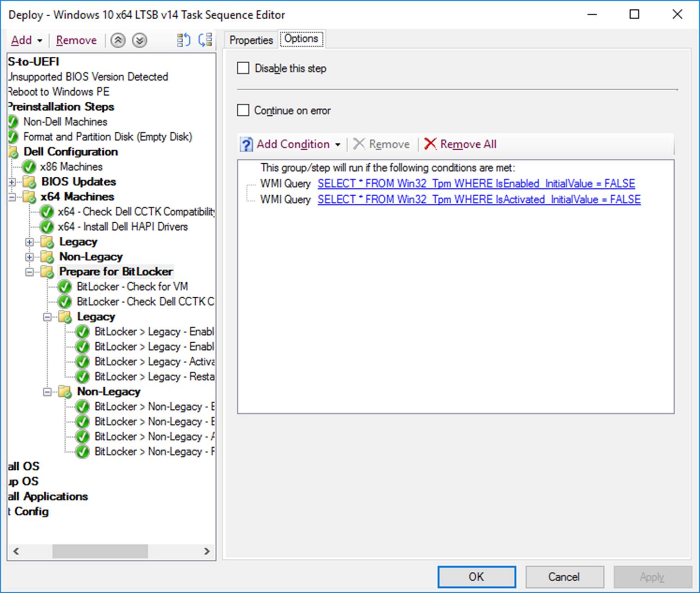Image resolution: width=700 pixels, height=593 pixels.
Task: Open the IsEnabled_InitialValue WMI query link
Action: [x=476, y=183]
